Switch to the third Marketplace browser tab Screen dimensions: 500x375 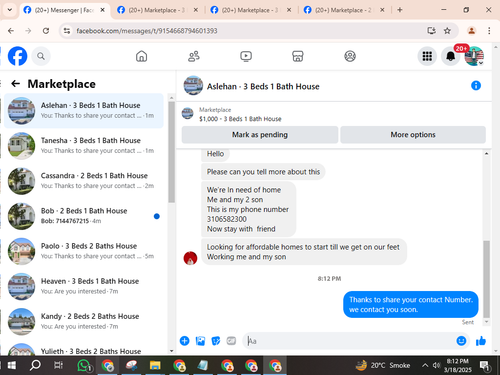coord(250,10)
